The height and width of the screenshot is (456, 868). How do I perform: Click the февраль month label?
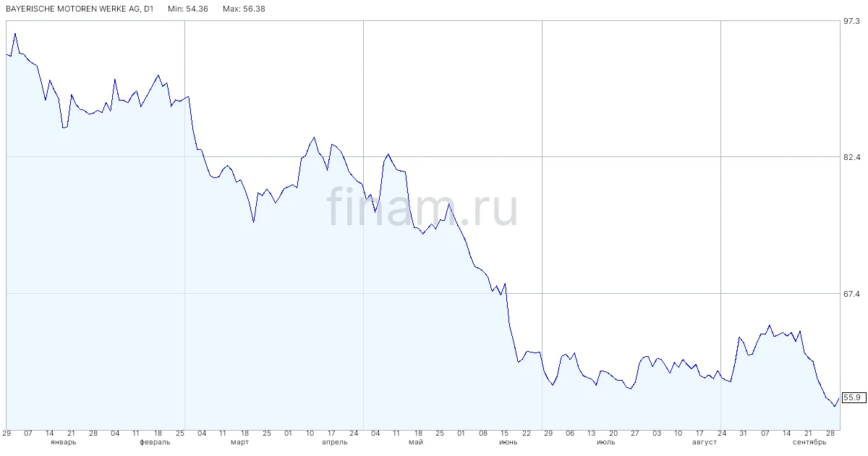(x=155, y=442)
